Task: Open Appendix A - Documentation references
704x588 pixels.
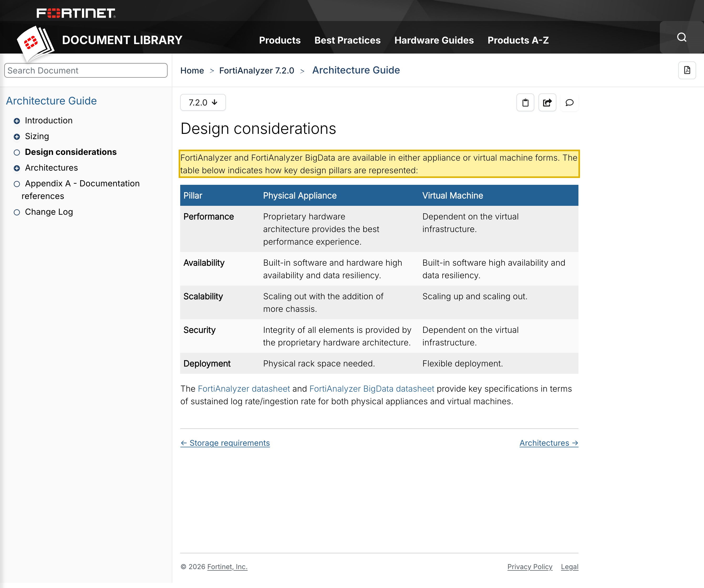Action: [x=80, y=190]
